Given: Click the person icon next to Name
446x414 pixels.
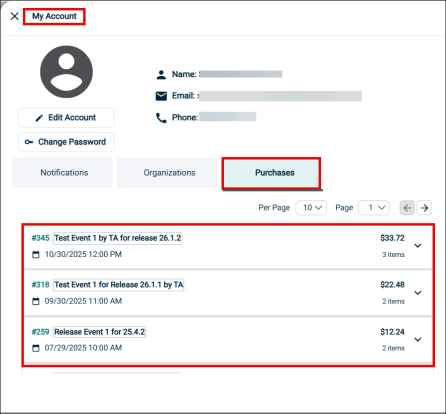Looking at the screenshot, I should (x=161, y=74).
